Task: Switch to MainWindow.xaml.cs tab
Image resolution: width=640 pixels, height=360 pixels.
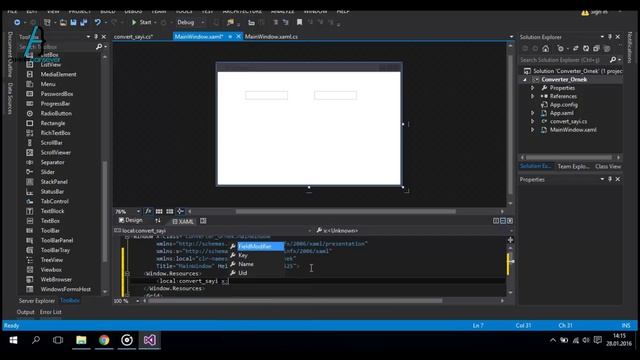Action: pos(271,37)
